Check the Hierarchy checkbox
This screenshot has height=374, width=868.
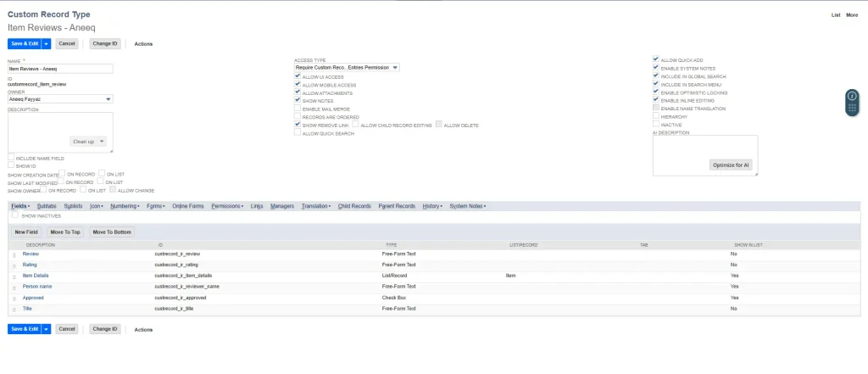pyautogui.click(x=656, y=116)
